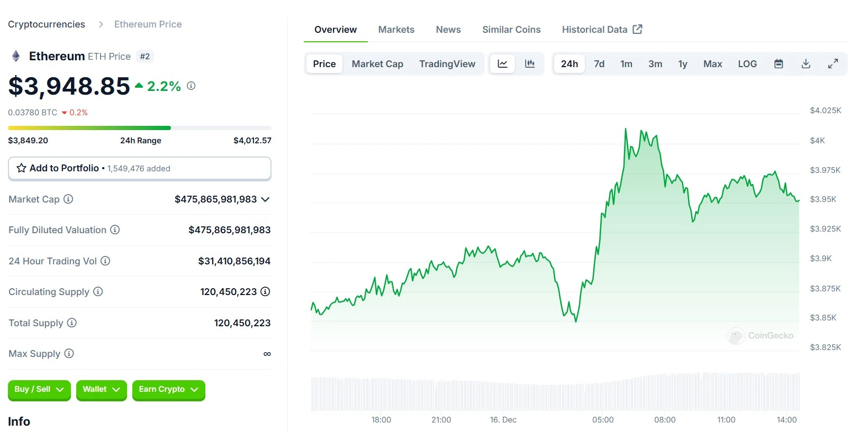Show Circulating Supply label info icon
Screen dimensions: 868x432
(x=98, y=292)
